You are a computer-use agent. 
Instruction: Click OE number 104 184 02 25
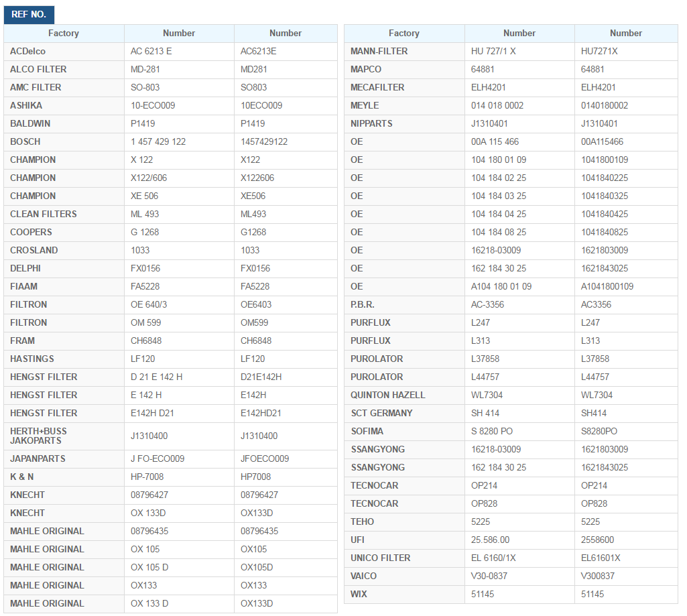499,178
